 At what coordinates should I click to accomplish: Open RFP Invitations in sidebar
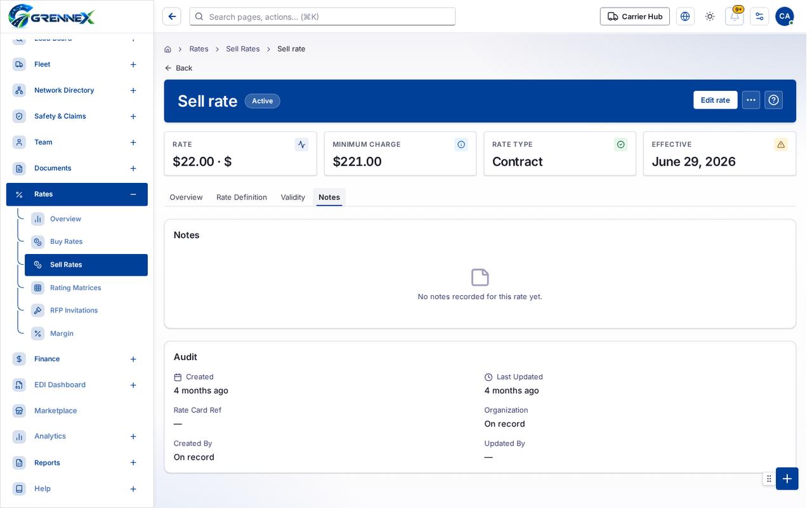click(86, 311)
